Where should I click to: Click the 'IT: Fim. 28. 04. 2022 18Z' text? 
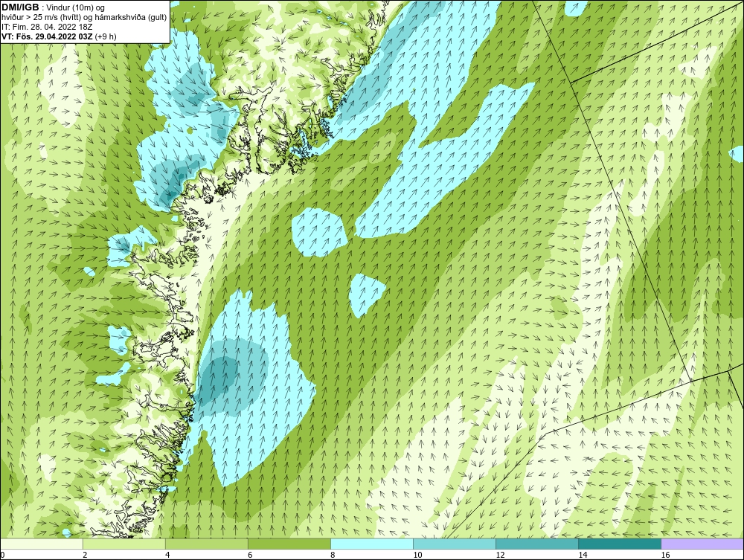pyautogui.click(x=47, y=27)
